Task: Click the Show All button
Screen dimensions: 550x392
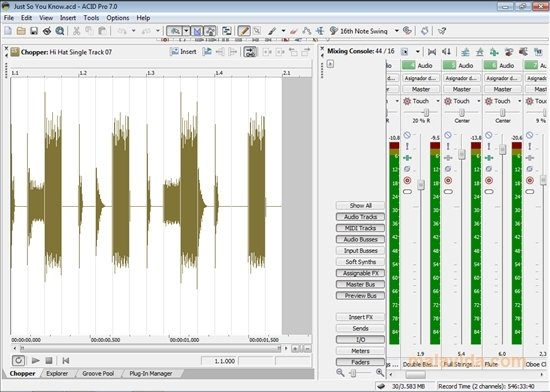Action: coord(360,205)
